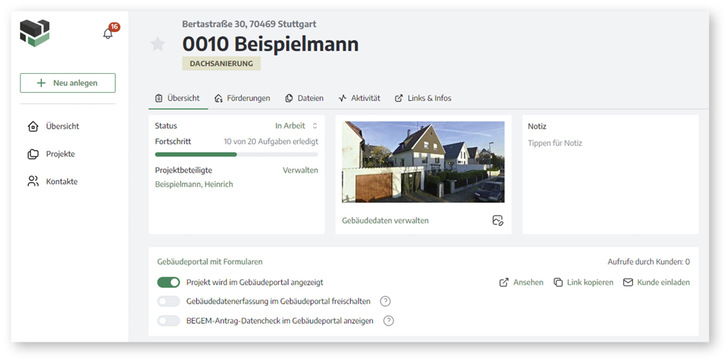Switch to the Dateien tab
This screenshot has height=361, width=728.
click(x=304, y=98)
